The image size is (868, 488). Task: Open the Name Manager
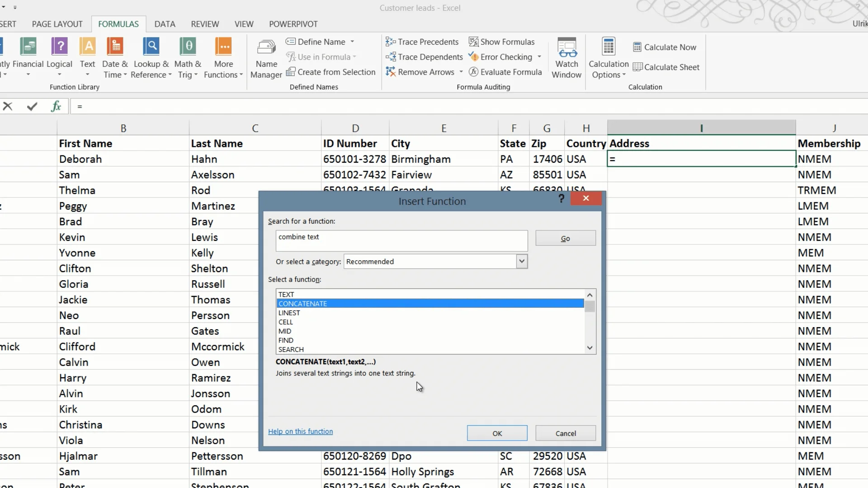[266, 59]
